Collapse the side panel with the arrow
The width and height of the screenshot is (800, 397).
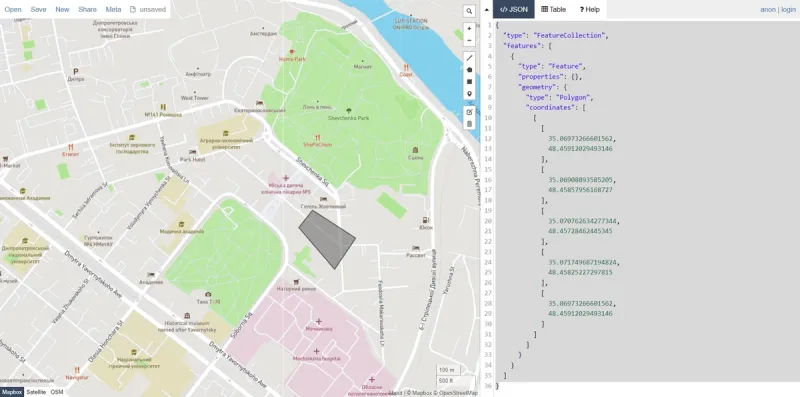click(x=486, y=10)
